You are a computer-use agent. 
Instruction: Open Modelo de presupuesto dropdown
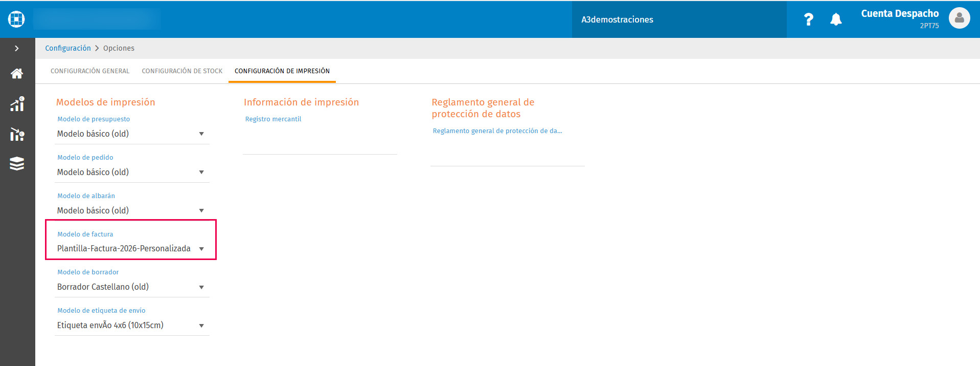click(x=132, y=134)
